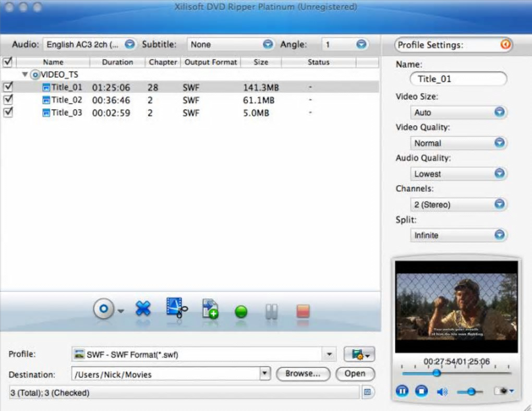Click the '3 (Total); 3 (Checked)' status text
The width and height of the screenshot is (532, 411).
pos(50,393)
